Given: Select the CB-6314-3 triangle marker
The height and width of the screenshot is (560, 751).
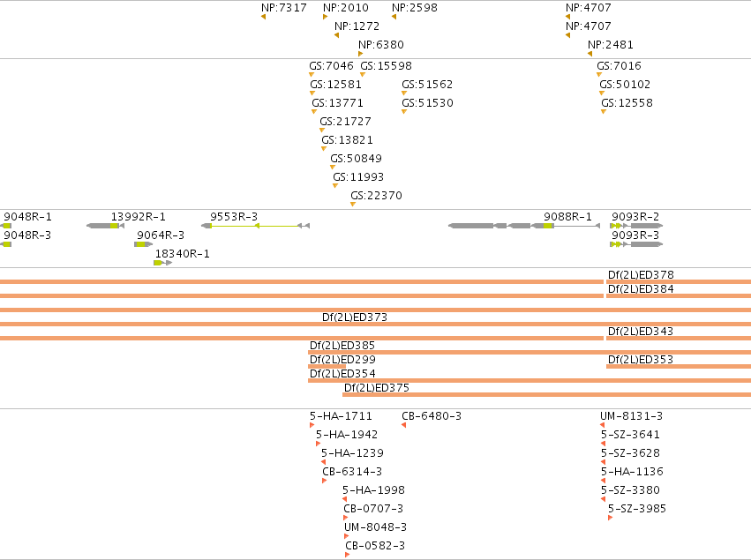Looking at the screenshot, I should pos(324,481).
